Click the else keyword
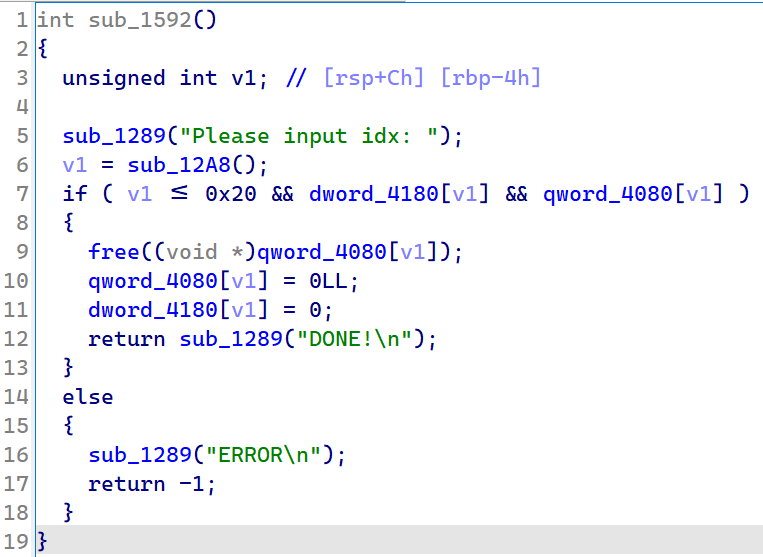The image size is (763, 557). click(88, 397)
